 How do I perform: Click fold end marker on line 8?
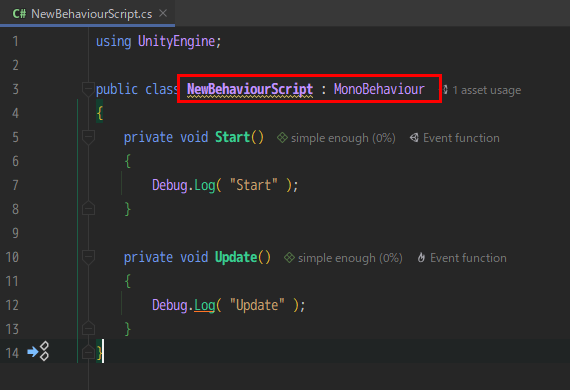pos(88,209)
